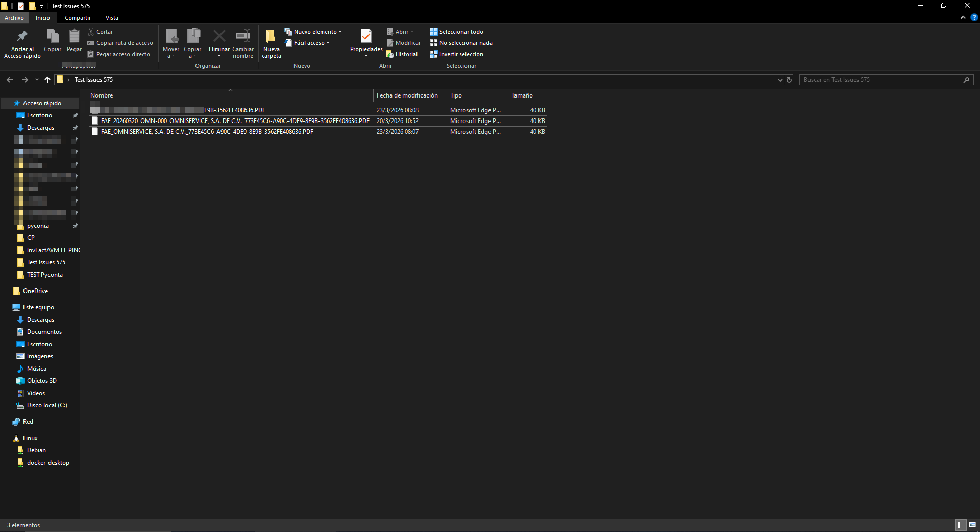The image size is (980, 532).
Task: Select the file FAE_OMNISERVICE, S.A. DE C.V._773E45C6 PDF
Action: click(x=317, y=132)
